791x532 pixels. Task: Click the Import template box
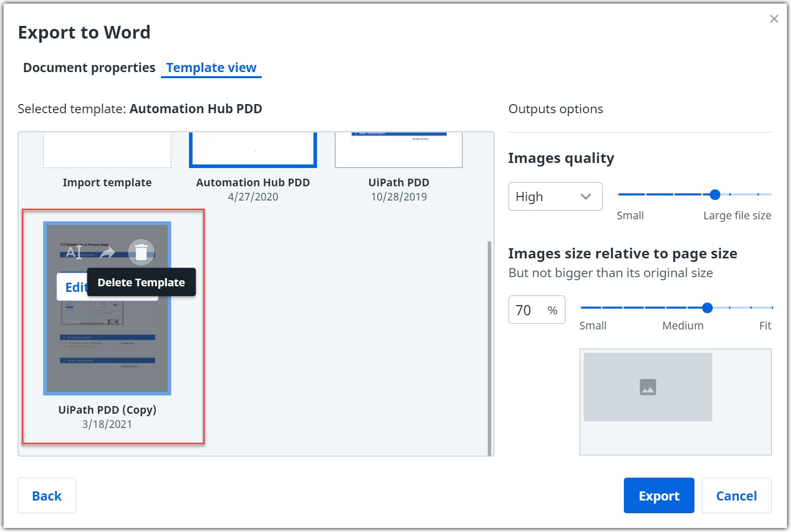tap(107, 150)
